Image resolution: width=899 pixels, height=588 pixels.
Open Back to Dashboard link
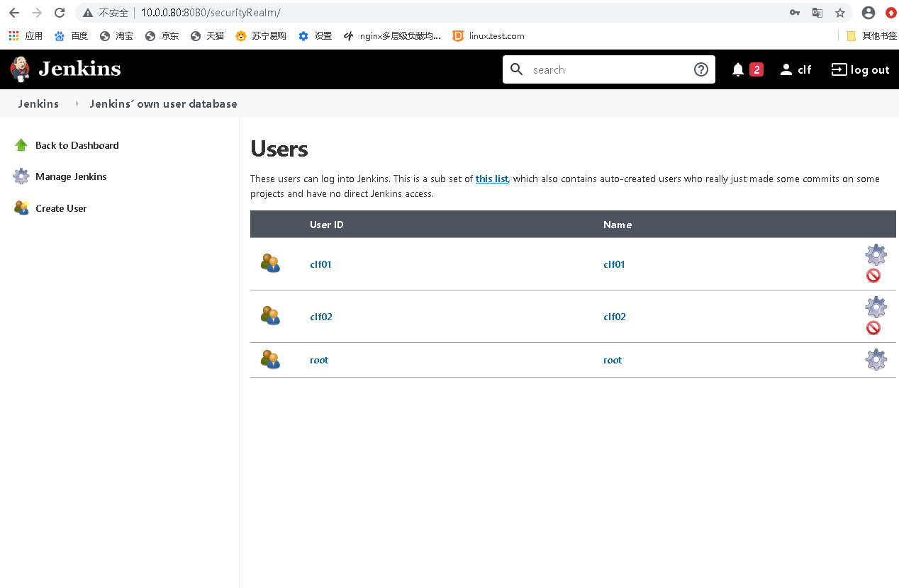coord(77,145)
